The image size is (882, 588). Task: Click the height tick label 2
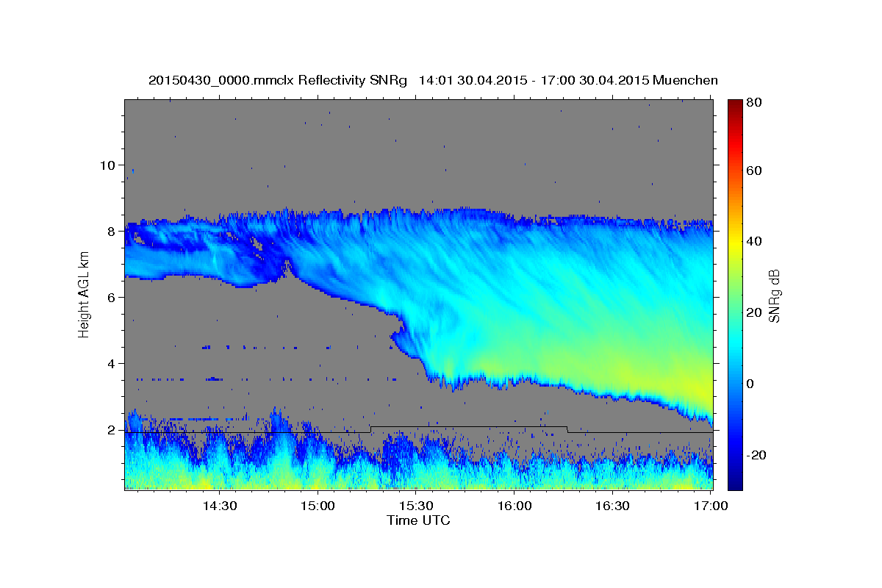pyautogui.click(x=110, y=430)
